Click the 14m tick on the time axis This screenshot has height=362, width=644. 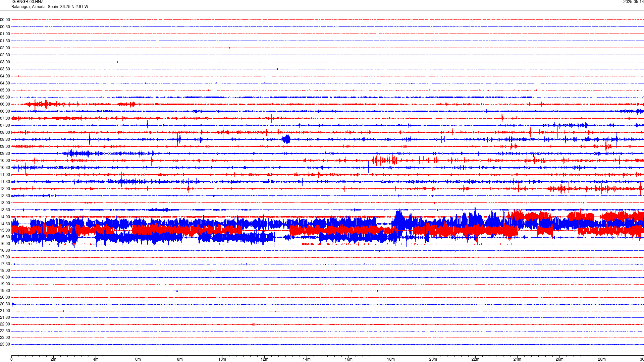pyautogui.click(x=307, y=359)
